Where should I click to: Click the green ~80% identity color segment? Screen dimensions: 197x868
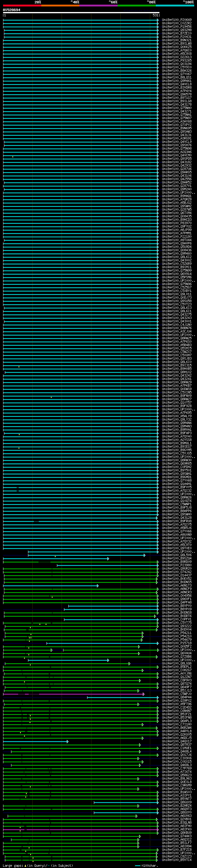(x=137, y=6)
